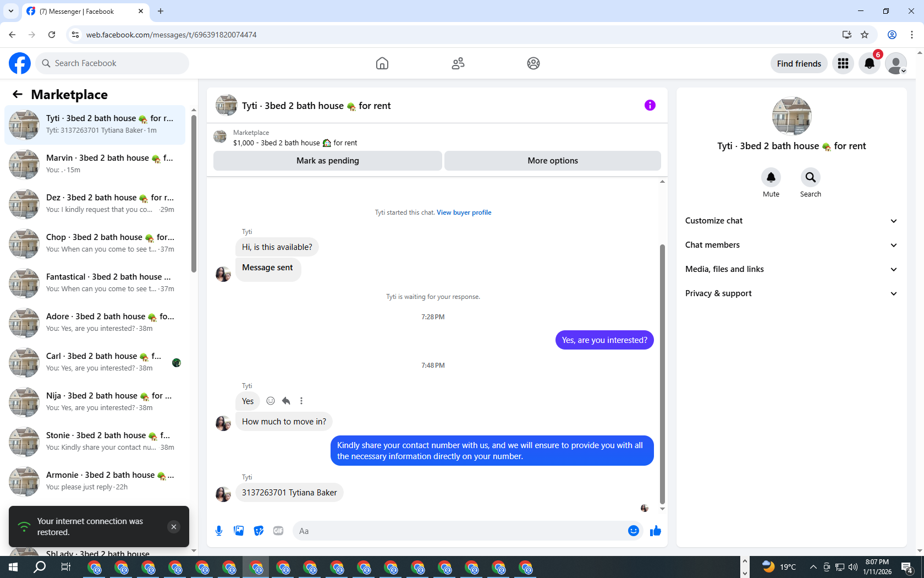
Task: Bookmark this page with the star icon
Action: point(865,35)
